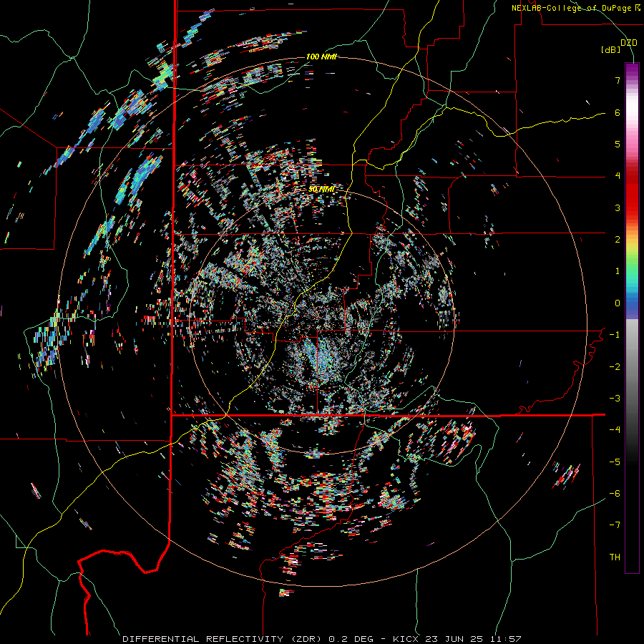Image resolution: width=644 pixels, height=644 pixels.
Task: Click the 0 dB label on color scale
Action: pyautogui.click(x=618, y=303)
